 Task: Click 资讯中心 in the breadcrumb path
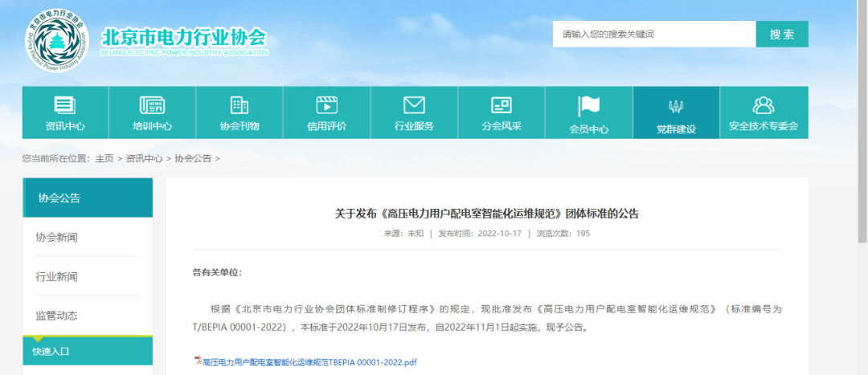click(x=144, y=158)
